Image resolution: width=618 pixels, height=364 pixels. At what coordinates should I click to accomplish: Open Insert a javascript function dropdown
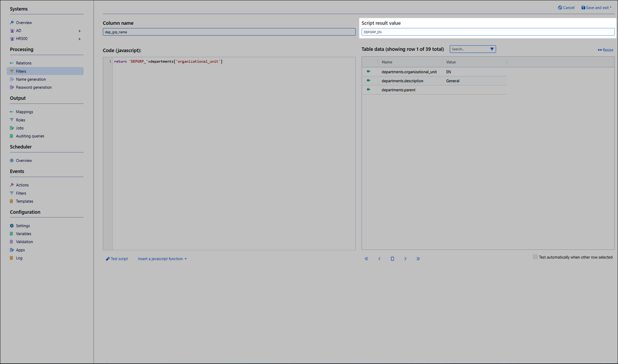pos(162,259)
